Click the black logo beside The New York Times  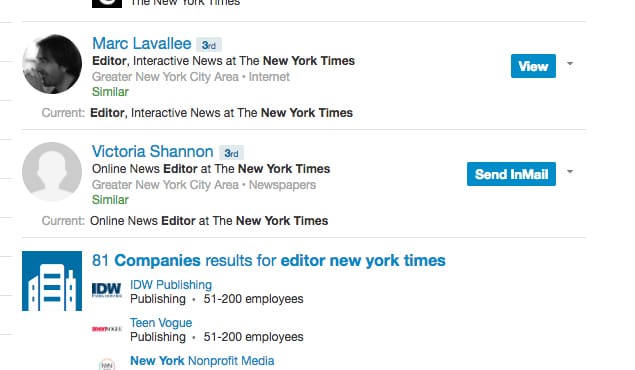(107, 4)
